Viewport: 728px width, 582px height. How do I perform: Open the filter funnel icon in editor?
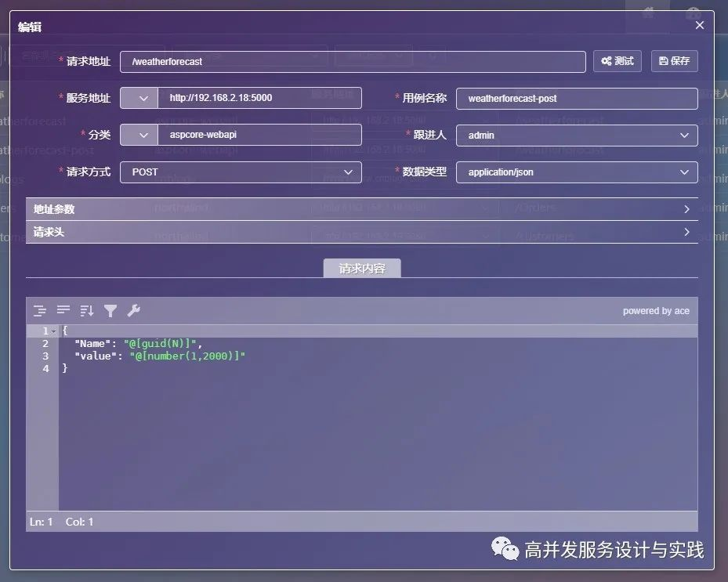click(110, 310)
